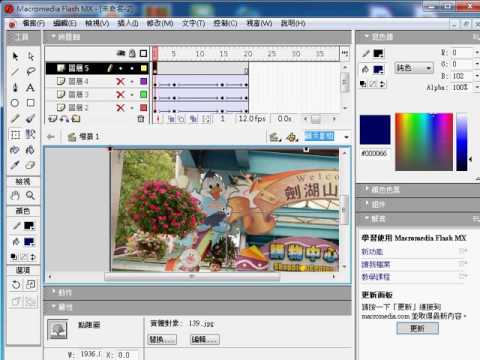Select the Pencil tool
The width and height of the screenshot is (480, 360).
15,118
